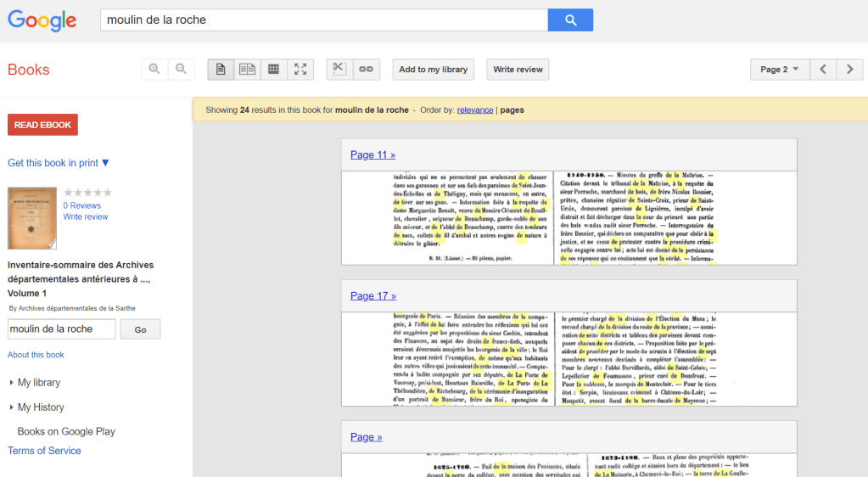Zoom out of the book page
Screen dimensions: 868x477
coord(181,70)
